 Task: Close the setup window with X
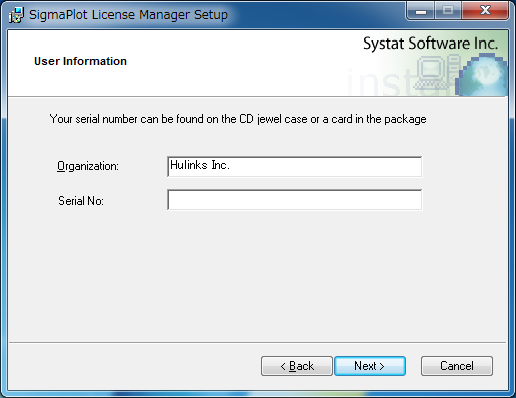click(x=485, y=11)
